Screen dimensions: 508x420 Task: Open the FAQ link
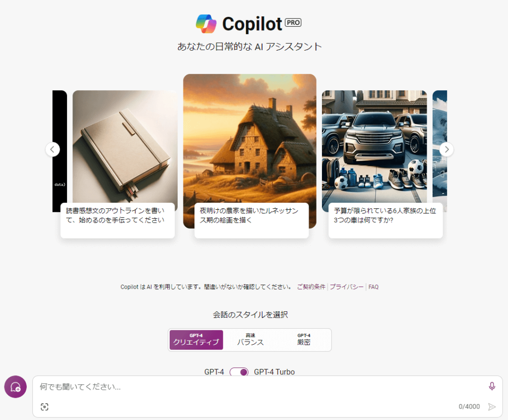373,287
